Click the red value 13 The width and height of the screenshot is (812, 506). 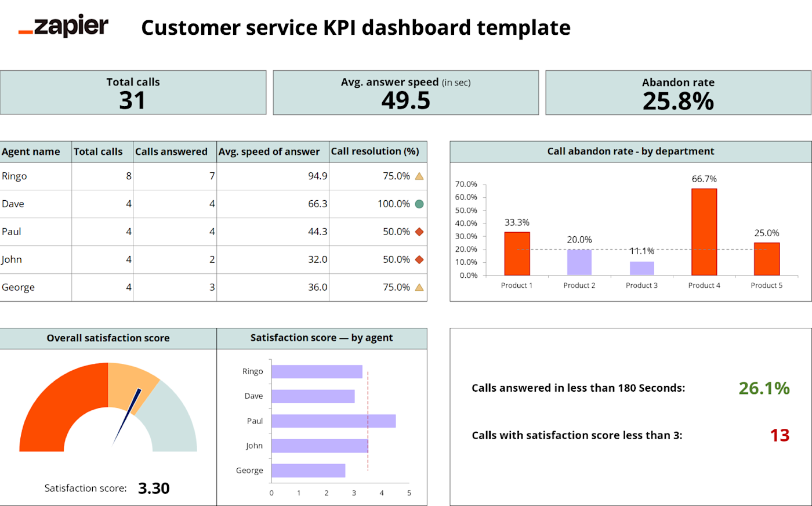coord(780,435)
